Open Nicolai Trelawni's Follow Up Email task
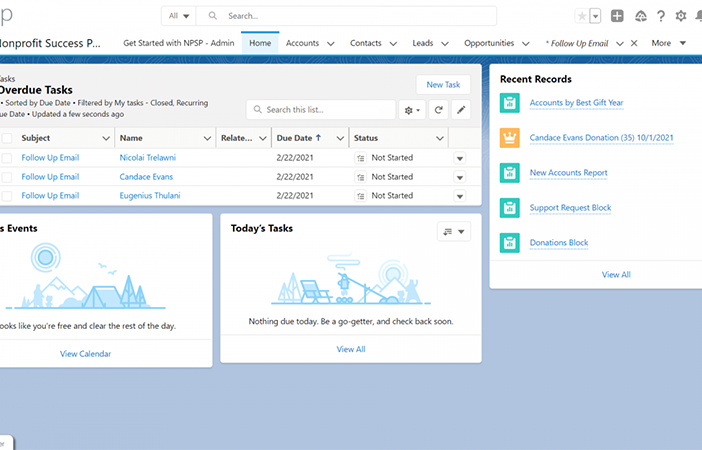This screenshot has height=450, width=702. (50, 158)
